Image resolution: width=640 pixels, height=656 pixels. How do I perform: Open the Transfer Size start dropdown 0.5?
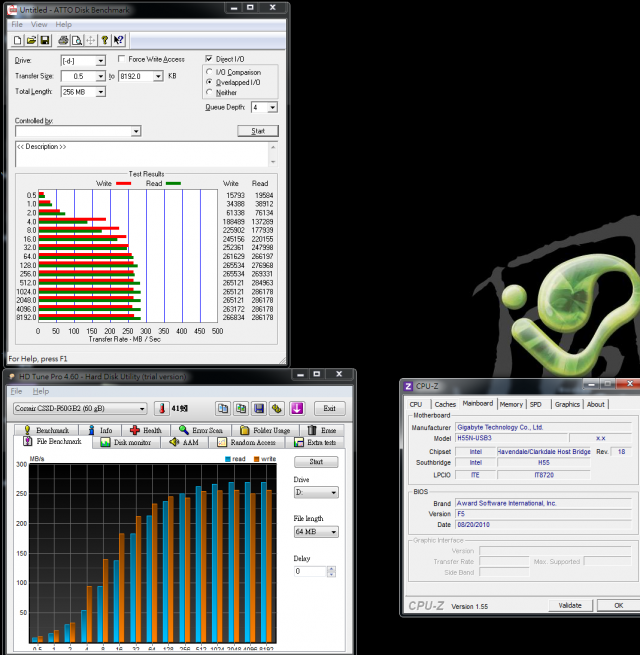tap(100, 76)
